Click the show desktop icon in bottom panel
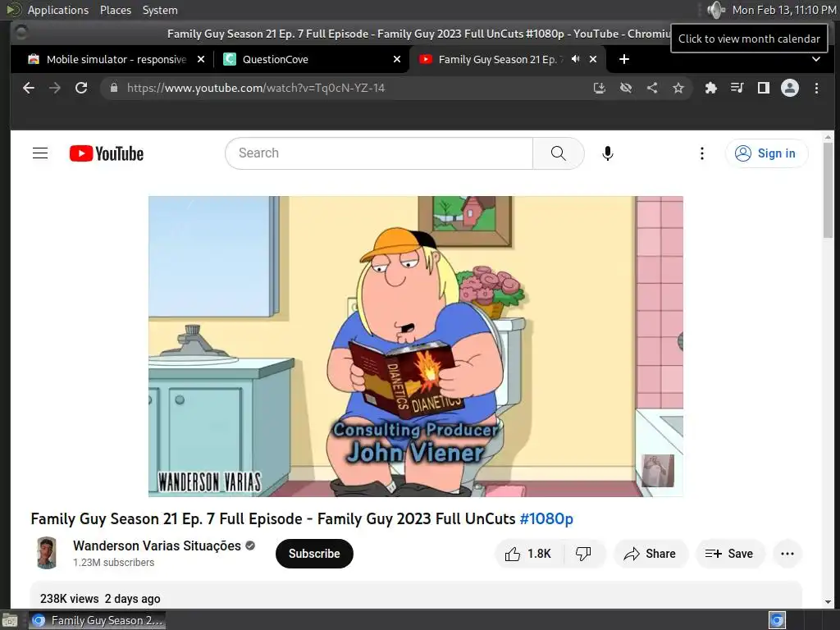The width and height of the screenshot is (840, 630). pyautogui.click(x=10, y=620)
